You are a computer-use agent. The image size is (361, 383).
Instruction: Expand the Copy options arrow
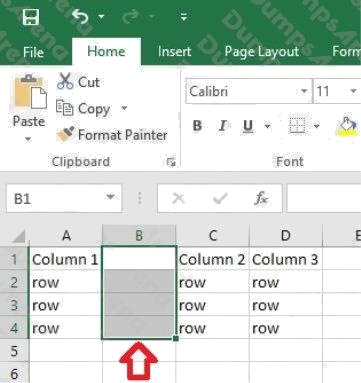pos(124,108)
